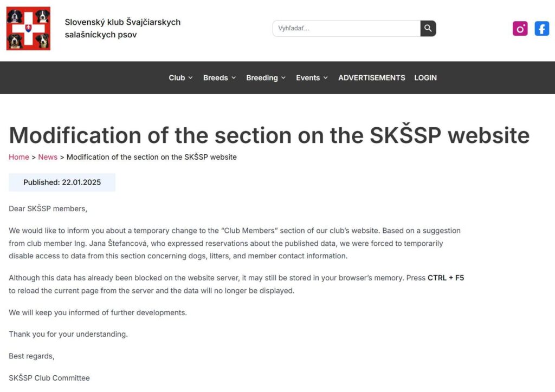Image resolution: width=555 pixels, height=392 pixels.
Task: Click the Instagram icon
Action: [520, 29]
